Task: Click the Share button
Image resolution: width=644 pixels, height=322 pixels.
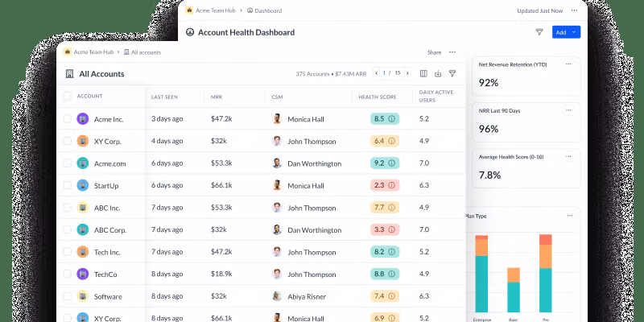Action: 434,52
